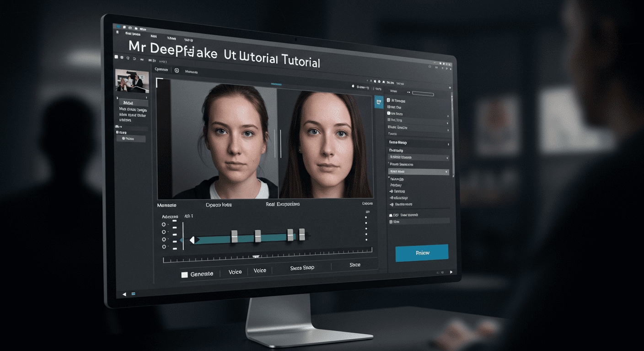
Task: Enable the bottom radio option in the Advance column
Action: [163, 247]
